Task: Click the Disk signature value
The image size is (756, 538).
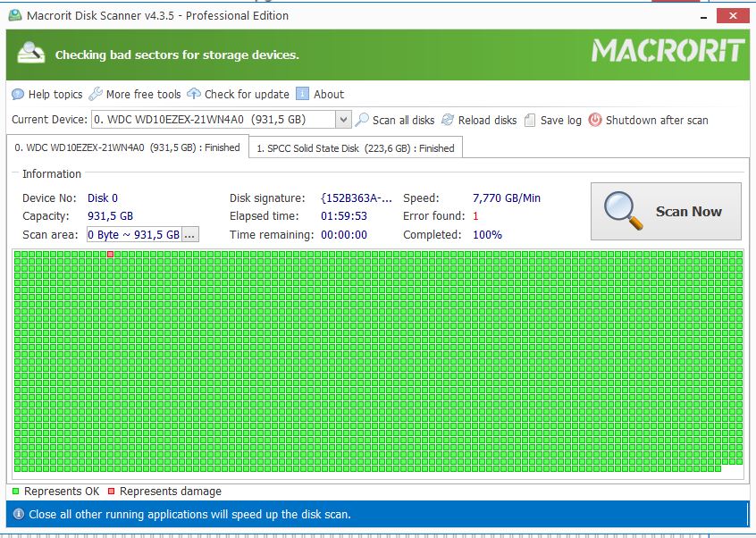Action: click(357, 198)
